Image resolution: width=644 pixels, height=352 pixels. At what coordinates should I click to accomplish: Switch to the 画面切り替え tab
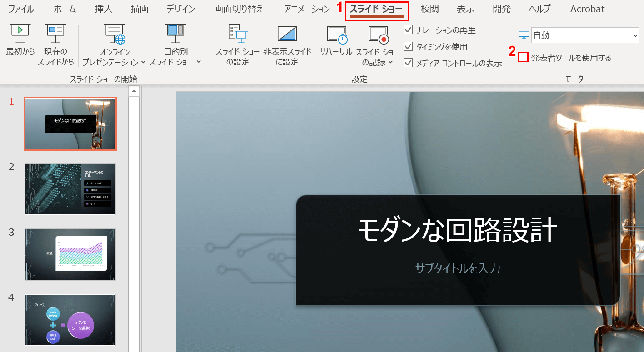coord(239,9)
